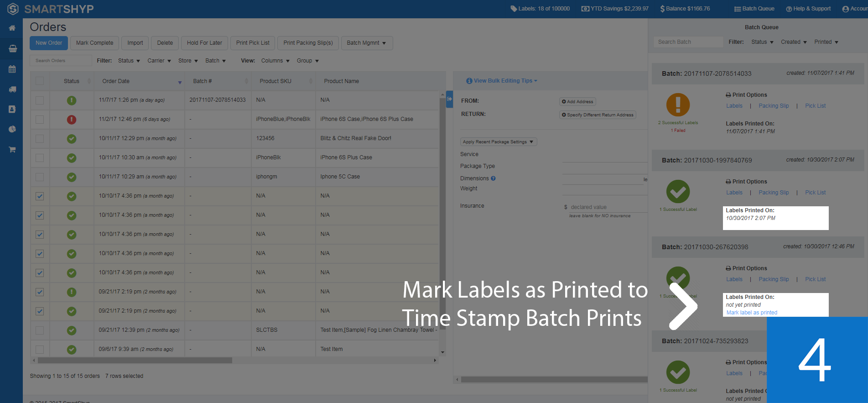Open the shopping cart icon in sidebar

[12, 149]
